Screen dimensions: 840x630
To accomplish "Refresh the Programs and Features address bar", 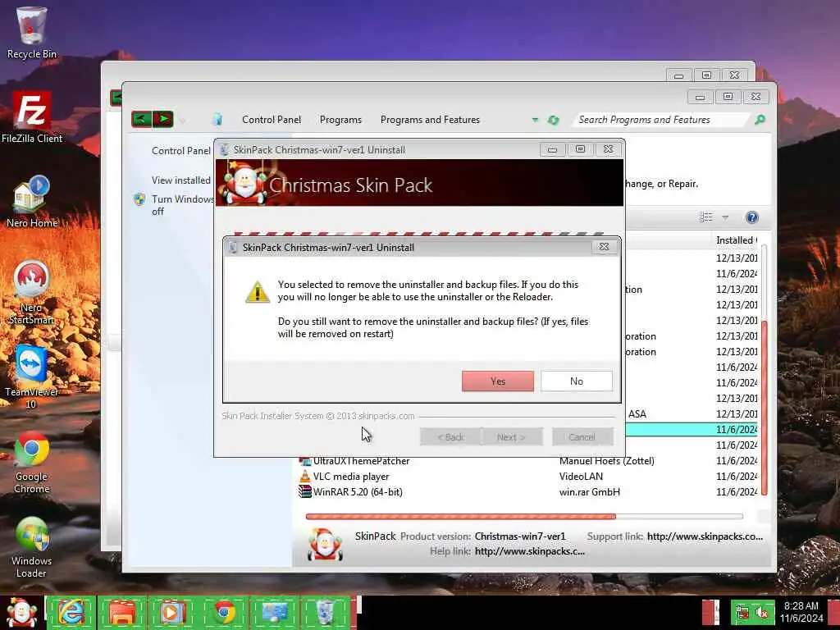I will click(x=554, y=120).
